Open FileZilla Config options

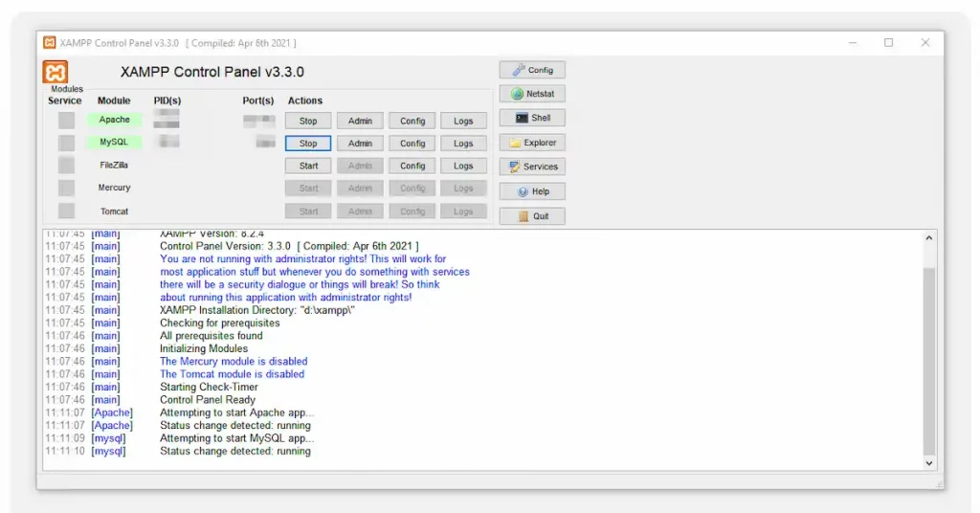[x=412, y=166]
